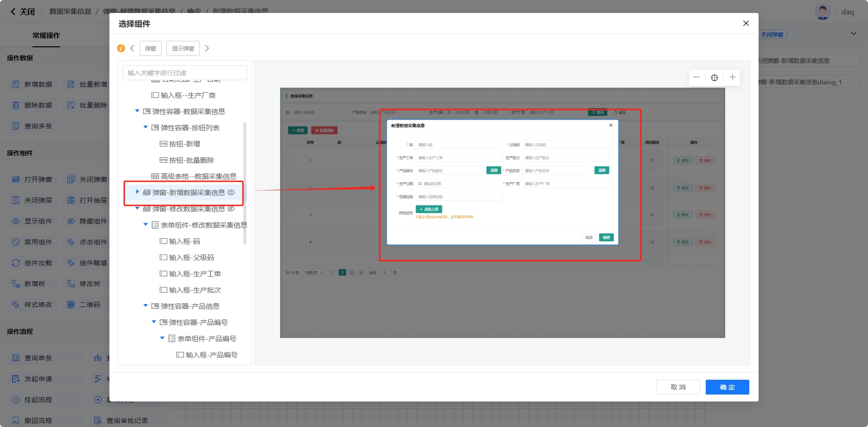Close the 选择组件 dialog
The width and height of the screenshot is (868, 427).
coord(746,23)
